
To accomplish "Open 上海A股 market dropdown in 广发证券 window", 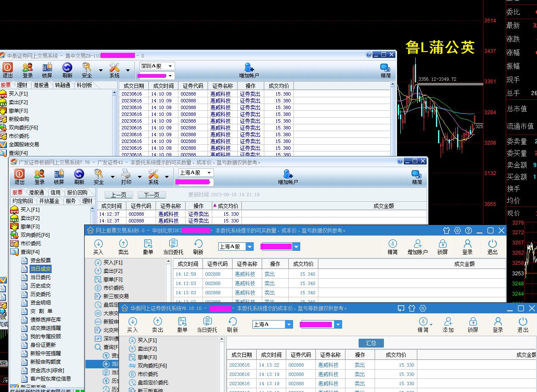I will [209, 173].
